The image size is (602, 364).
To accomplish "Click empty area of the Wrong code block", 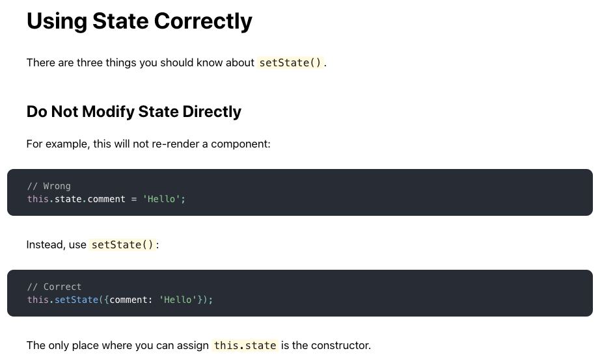I will [384, 192].
